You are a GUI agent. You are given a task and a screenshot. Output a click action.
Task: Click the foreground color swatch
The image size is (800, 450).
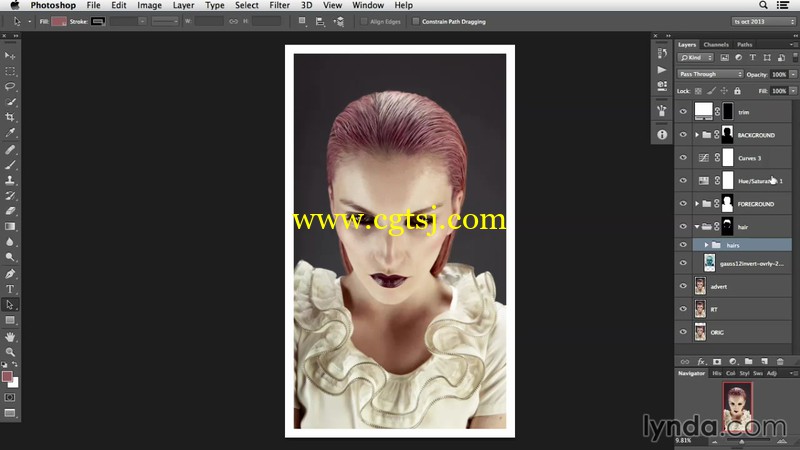click(x=7, y=377)
